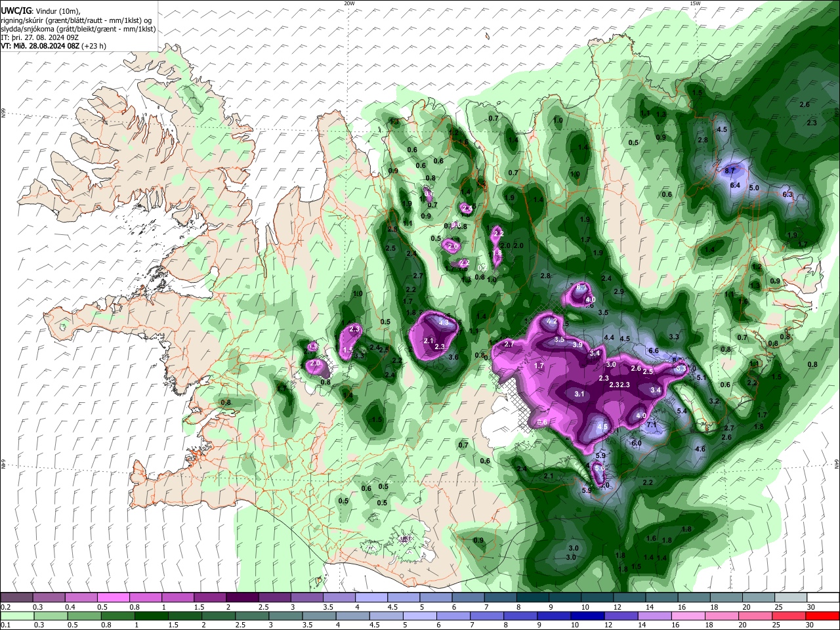Click the red 30 swatch in rain legend

click(x=823, y=616)
